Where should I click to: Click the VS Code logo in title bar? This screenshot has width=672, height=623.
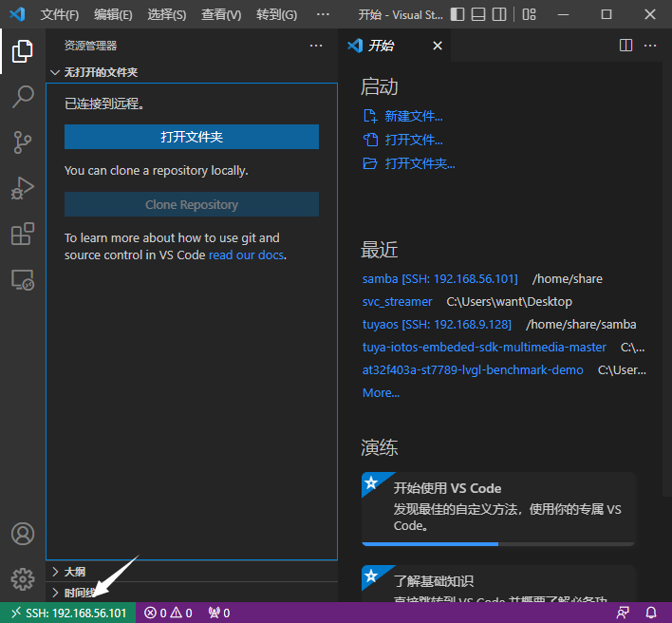(17, 14)
